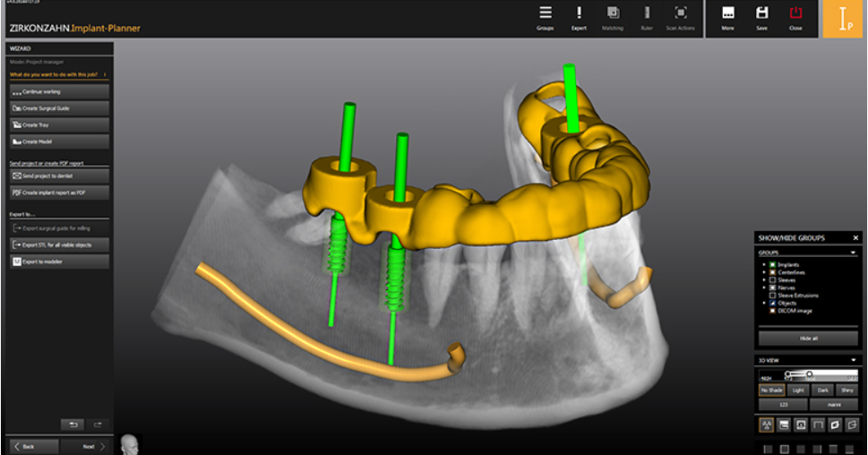Screen dimensions: 868x455
Task: Click Create Model
Action: [59, 142]
